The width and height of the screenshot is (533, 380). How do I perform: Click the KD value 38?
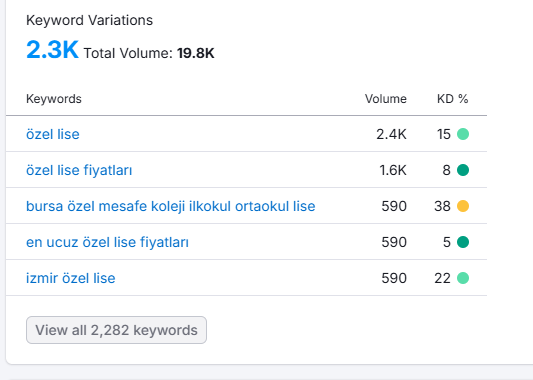tap(442, 206)
